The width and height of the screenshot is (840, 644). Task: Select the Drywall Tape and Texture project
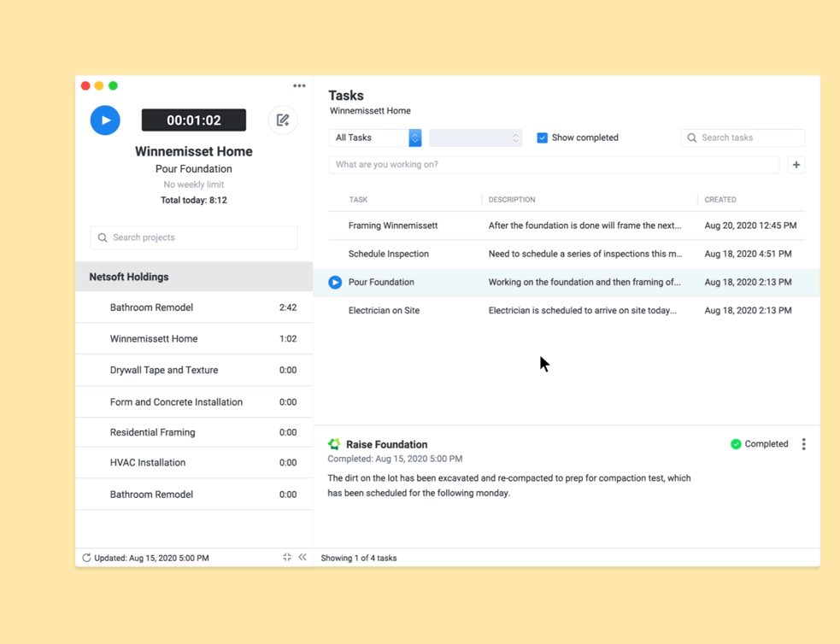point(194,370)
